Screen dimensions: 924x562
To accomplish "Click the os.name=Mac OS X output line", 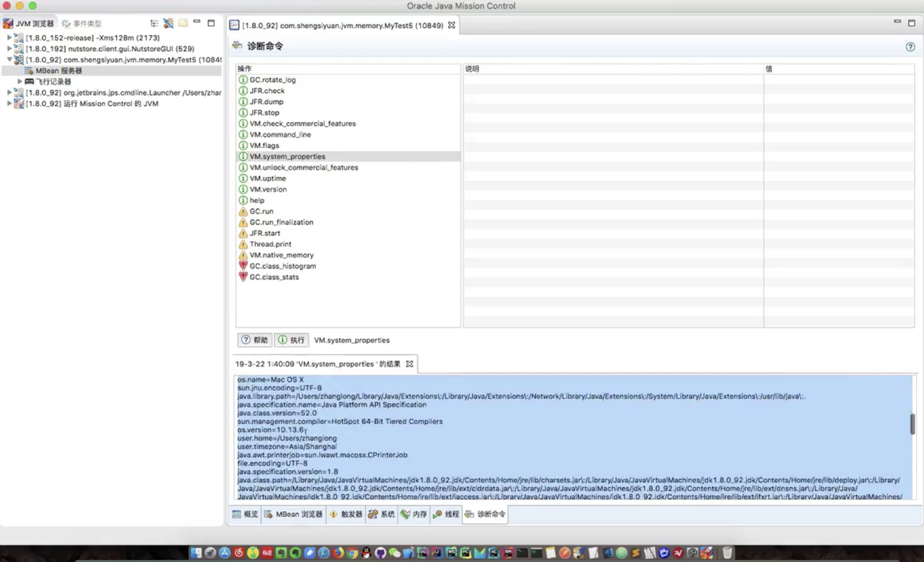I will 271,379.
